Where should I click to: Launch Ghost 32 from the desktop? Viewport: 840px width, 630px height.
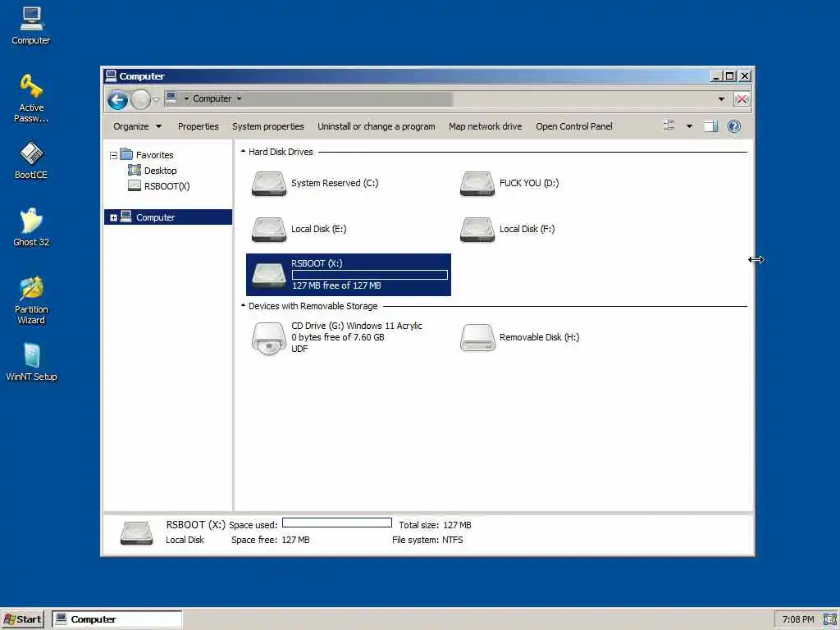point(31,228)
